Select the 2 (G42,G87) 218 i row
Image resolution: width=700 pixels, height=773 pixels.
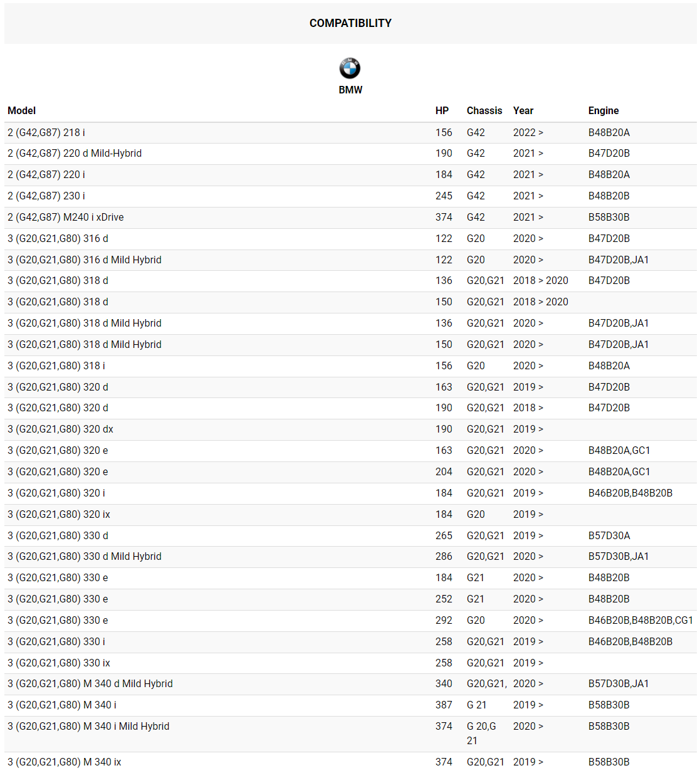pyautogui.click(x=350, y=133)
